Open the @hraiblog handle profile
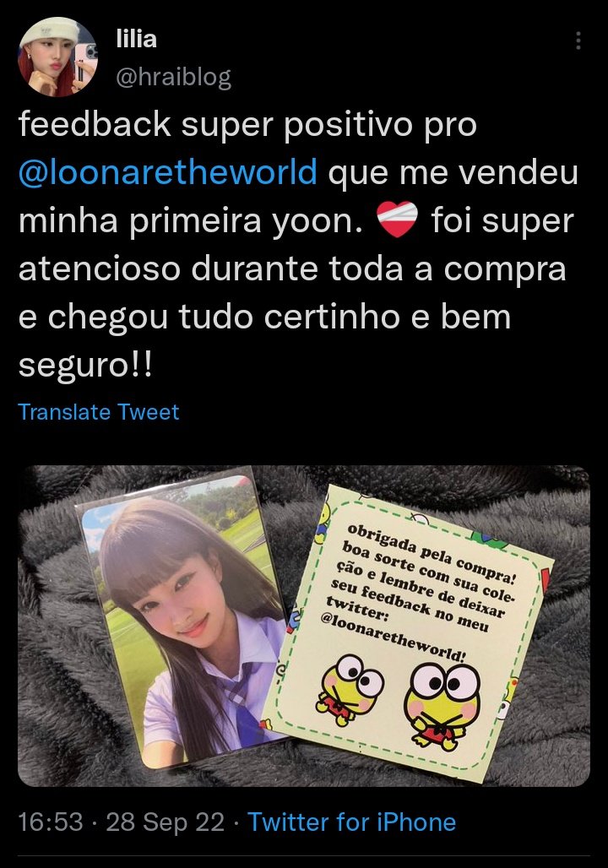Screen dimensions: 608x868 coord(173,77)
